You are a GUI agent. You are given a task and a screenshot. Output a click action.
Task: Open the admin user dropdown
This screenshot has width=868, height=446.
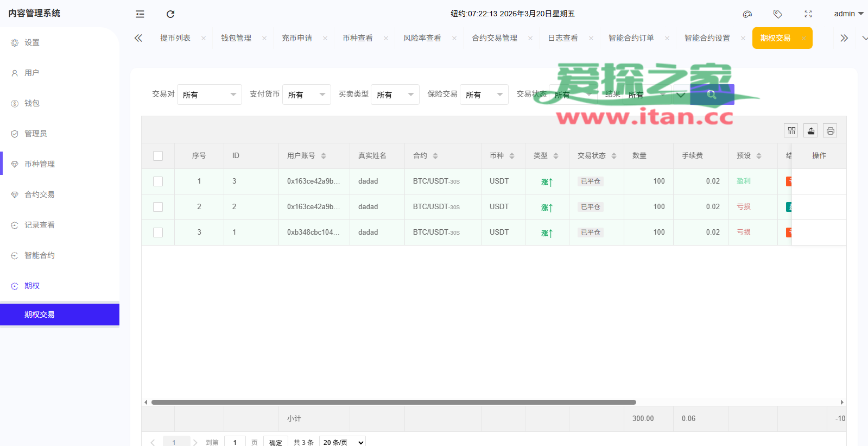[x=848, y=14]
